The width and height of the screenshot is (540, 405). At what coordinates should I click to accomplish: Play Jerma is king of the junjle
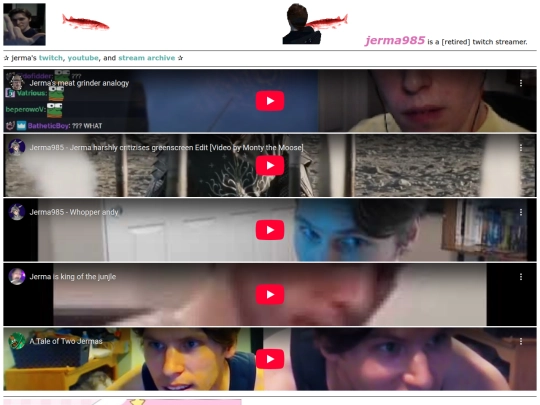coord(270,294)
